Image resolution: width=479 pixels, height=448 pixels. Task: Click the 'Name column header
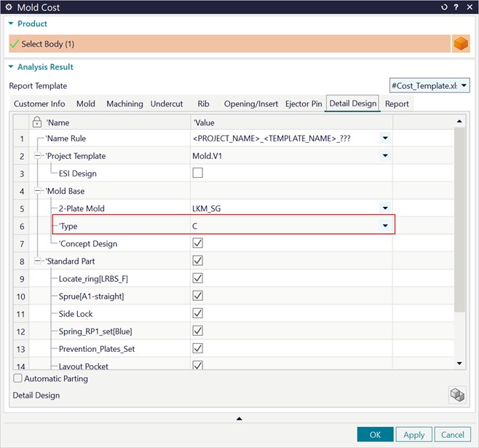point(110,122)
